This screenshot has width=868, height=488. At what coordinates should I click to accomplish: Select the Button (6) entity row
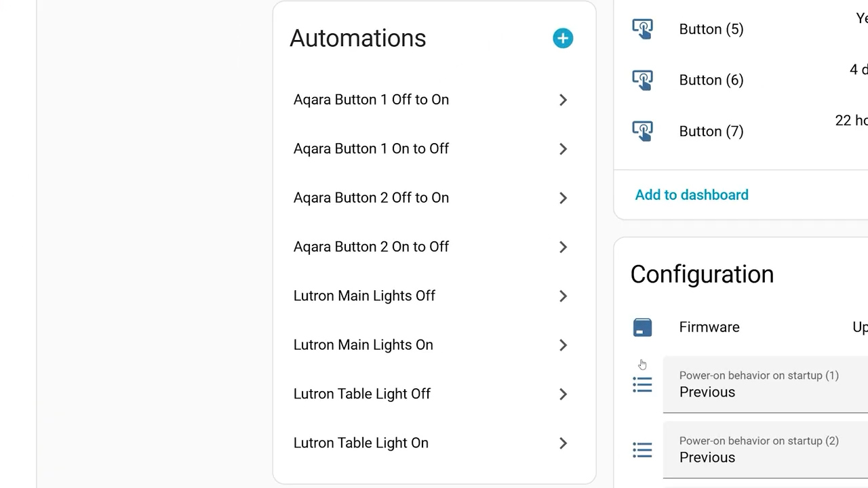[711, 80]
